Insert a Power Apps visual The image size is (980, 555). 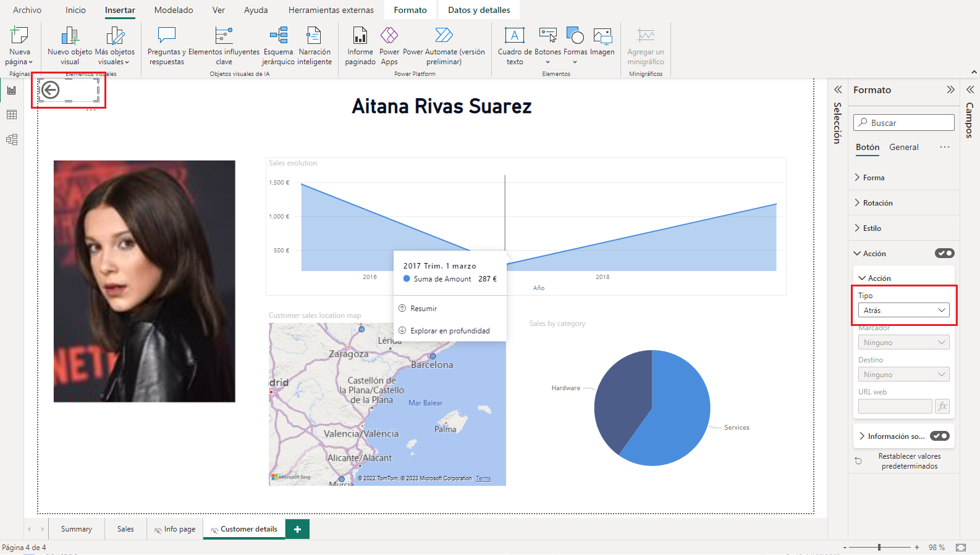[389, 36]
